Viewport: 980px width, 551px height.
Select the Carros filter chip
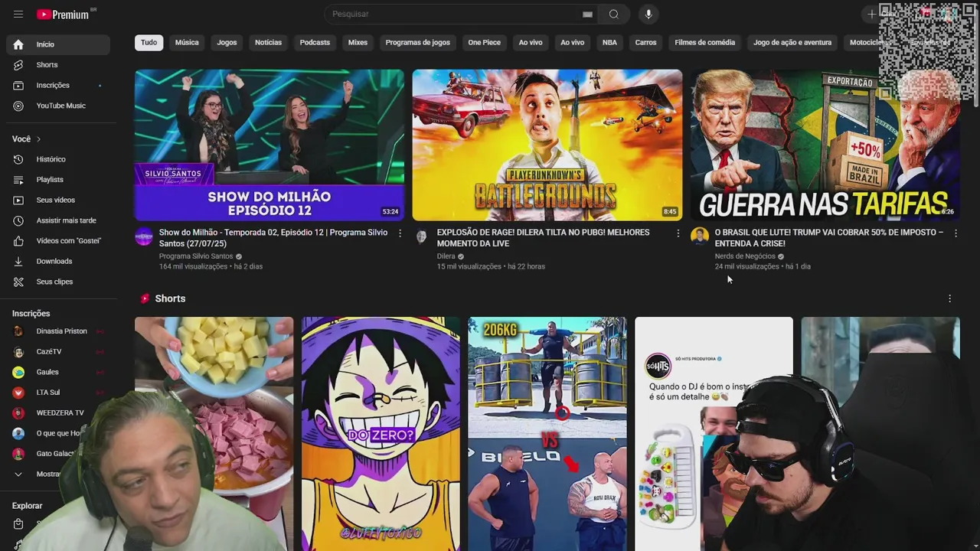[645, 43]
